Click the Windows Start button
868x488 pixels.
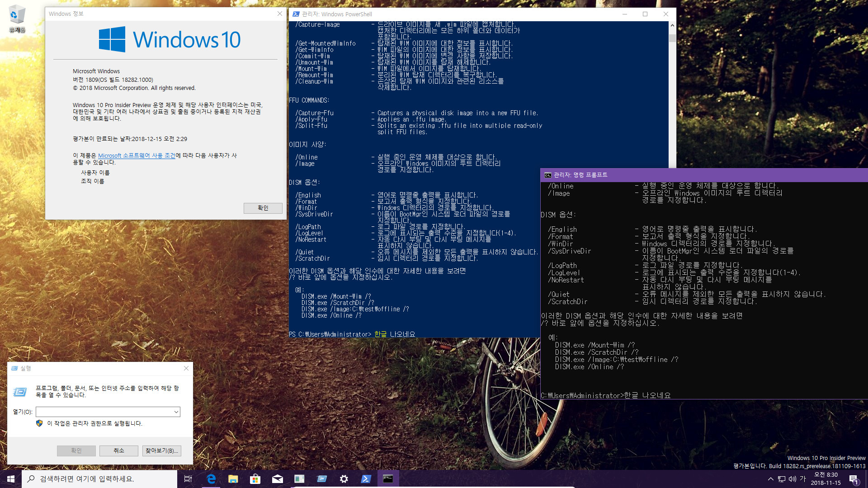(x=11, y=479)
